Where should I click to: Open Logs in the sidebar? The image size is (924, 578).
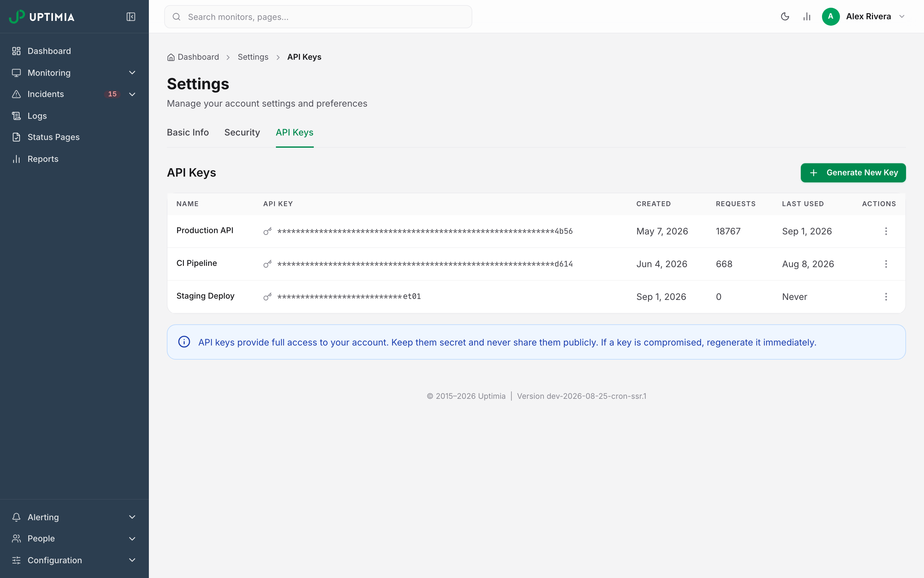tap(74, 116)
